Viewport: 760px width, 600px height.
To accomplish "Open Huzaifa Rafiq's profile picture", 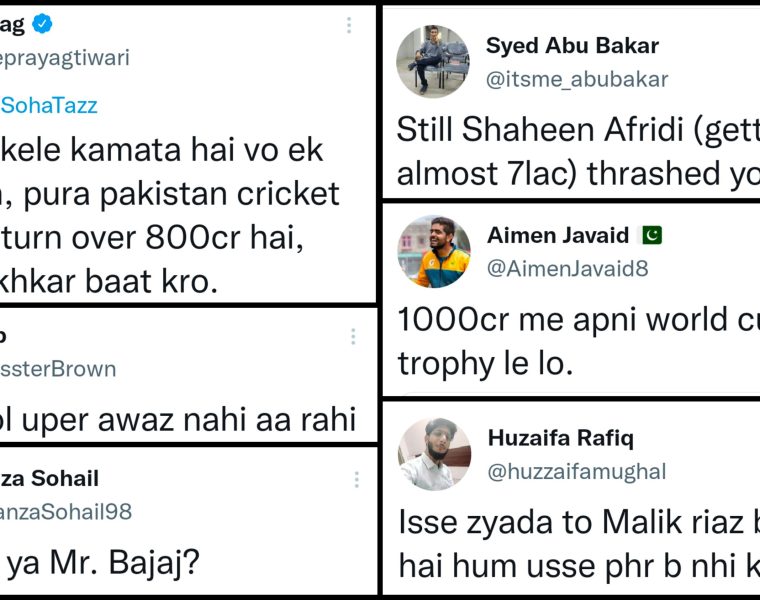I will 433,453.
